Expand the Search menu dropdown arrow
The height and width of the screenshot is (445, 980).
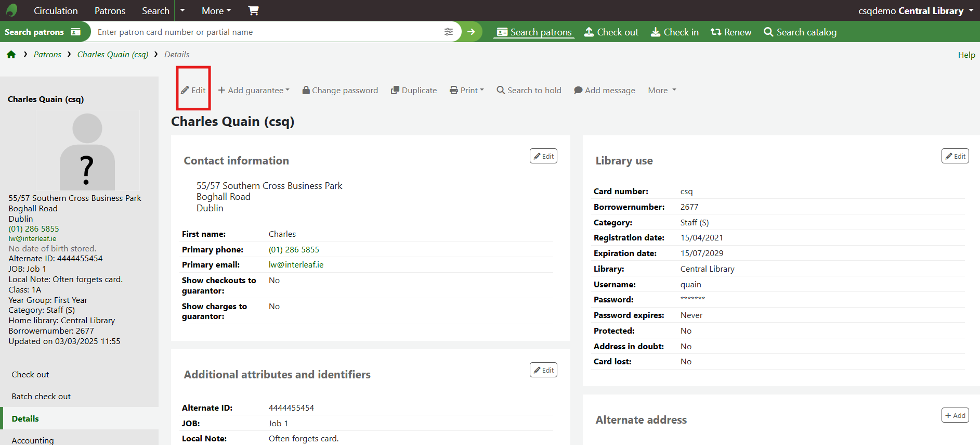(182, 10)
